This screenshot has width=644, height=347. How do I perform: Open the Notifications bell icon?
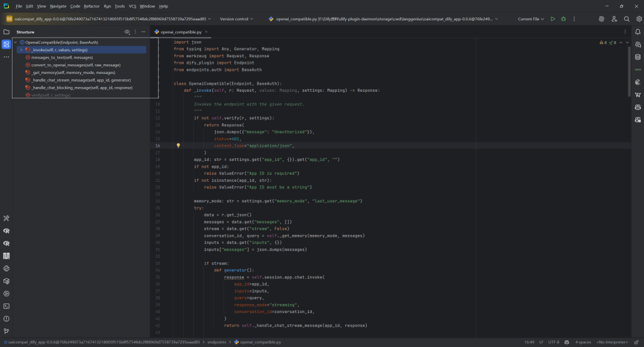coord(638,32)
